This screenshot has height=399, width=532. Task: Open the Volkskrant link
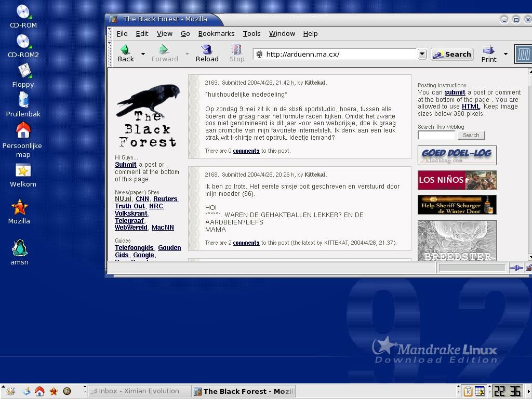click(x=131, y=214)
